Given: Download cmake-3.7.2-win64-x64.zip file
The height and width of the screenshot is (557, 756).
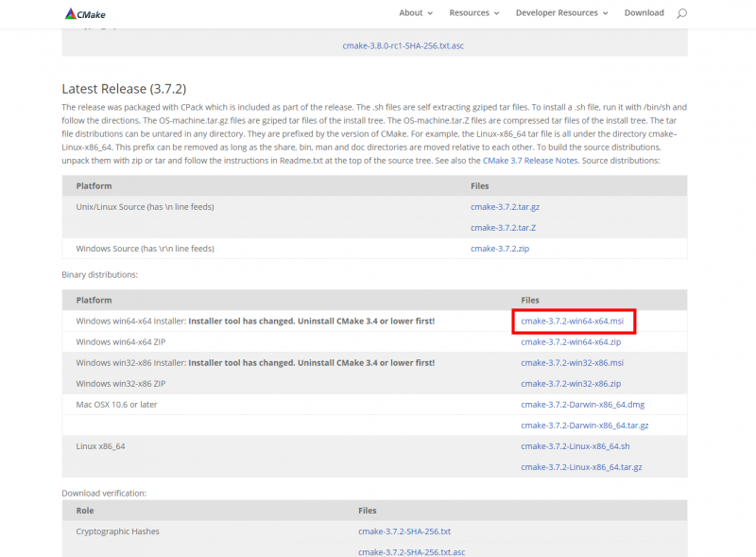Looking at the screenshot, I should point(570,341).
